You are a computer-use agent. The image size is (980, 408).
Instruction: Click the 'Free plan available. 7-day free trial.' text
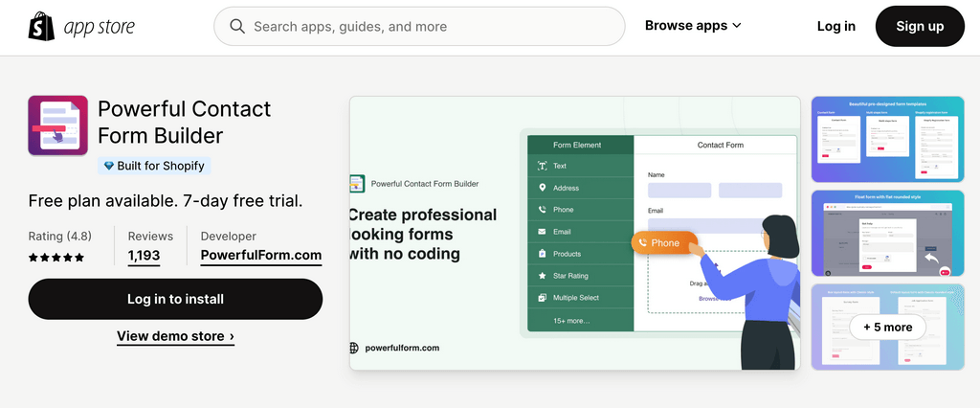pos(166,201)
